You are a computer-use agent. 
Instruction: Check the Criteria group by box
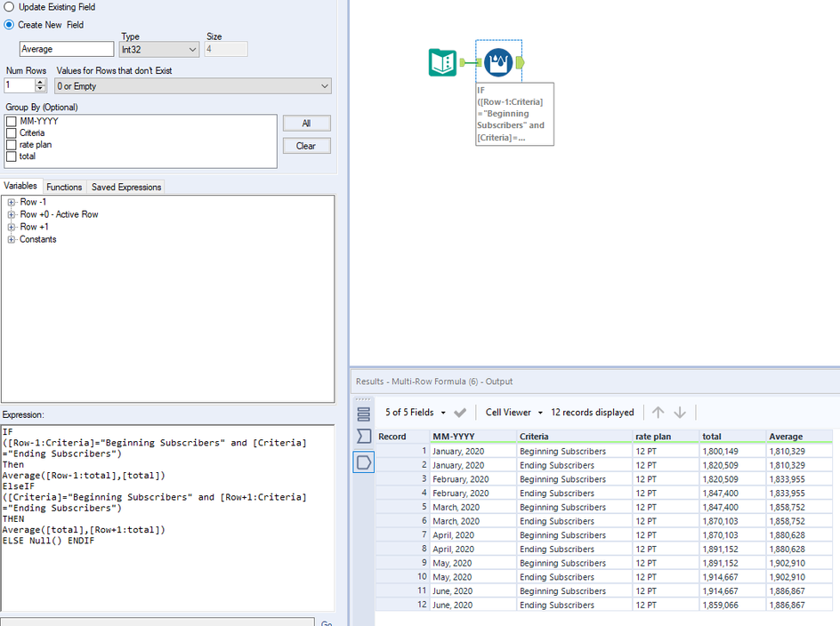12,133
